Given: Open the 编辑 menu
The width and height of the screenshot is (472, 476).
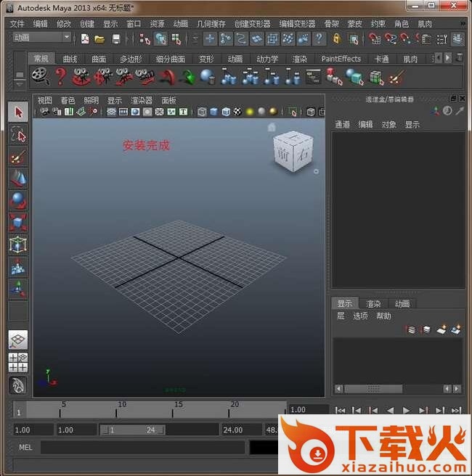Looking at the screenshot, I should pyautogui.click(x=40, y=24).
